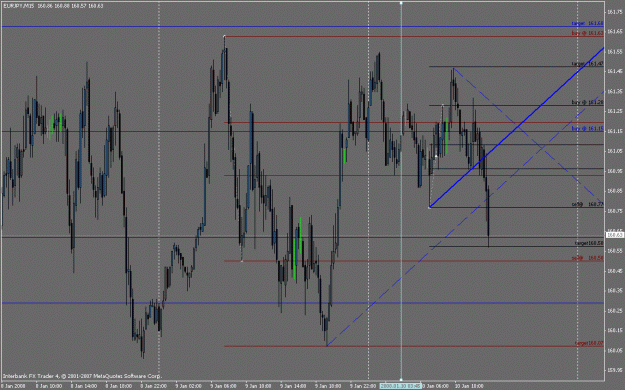Click the blue 'buy @ 161.15' label
The image size is (625, 390).
point(587,128)
